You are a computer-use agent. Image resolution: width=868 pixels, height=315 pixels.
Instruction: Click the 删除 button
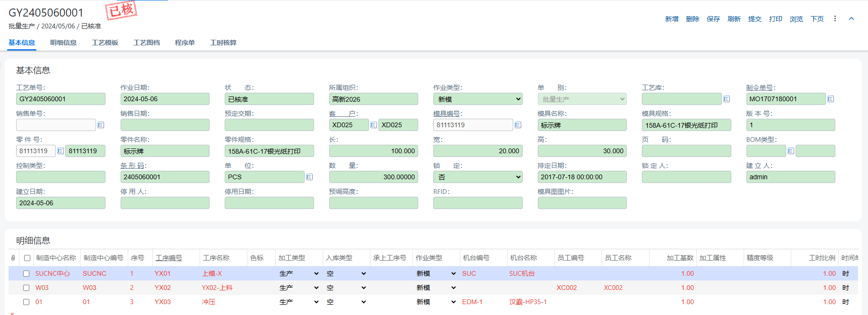point(693,19)
